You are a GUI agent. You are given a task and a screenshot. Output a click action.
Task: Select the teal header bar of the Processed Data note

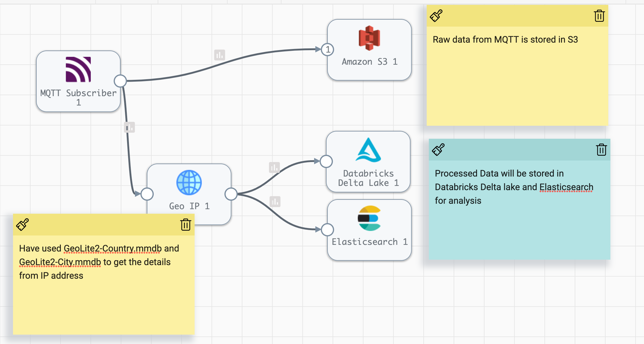[x=520, y=150]
